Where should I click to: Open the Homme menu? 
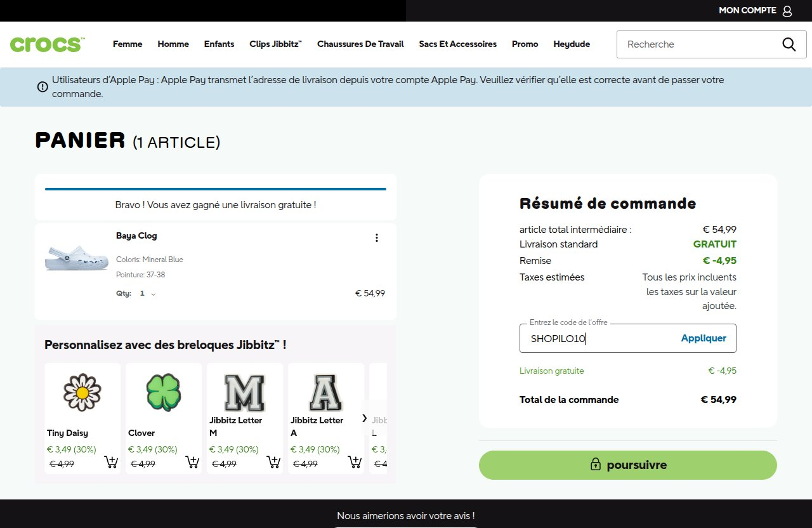(173, 44)
